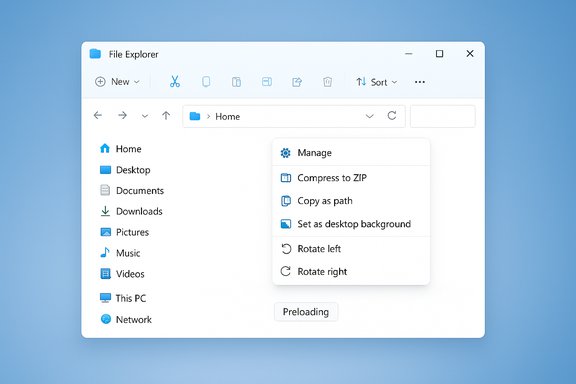Expand recent locations chevron
The image size is (576, 384).
[145, 116]
